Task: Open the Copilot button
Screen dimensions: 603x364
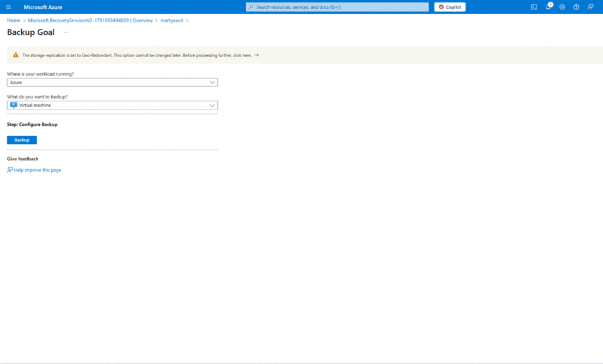Action: point(450,7)
